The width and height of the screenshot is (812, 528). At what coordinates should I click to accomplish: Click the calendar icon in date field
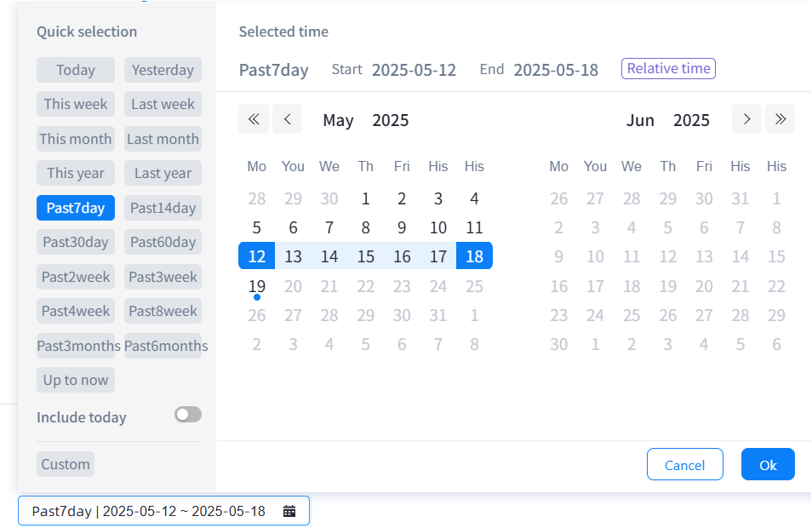coord(289,511)
